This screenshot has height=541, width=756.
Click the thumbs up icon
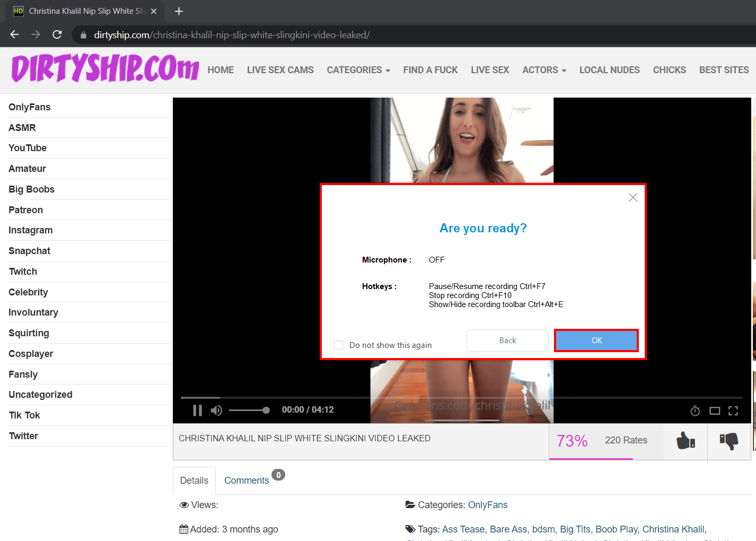[685, 441]
